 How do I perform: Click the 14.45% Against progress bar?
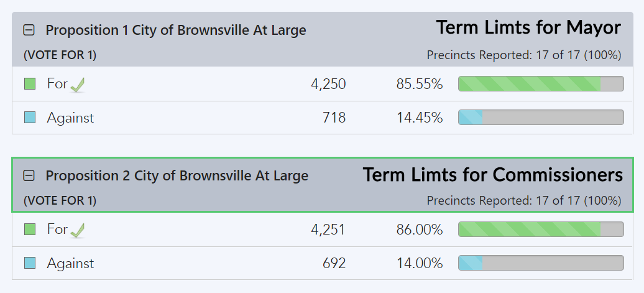540,118
